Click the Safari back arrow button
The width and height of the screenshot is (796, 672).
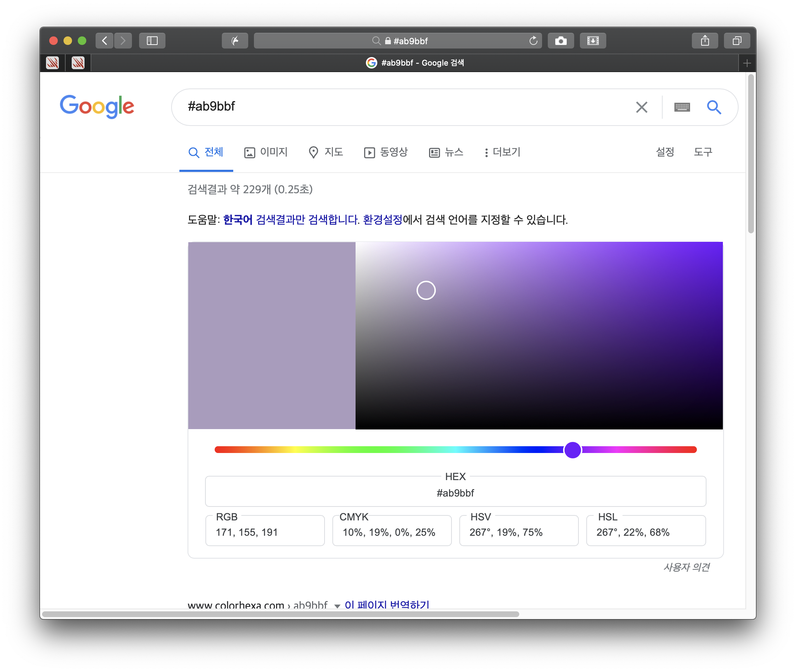click(104, 40)
